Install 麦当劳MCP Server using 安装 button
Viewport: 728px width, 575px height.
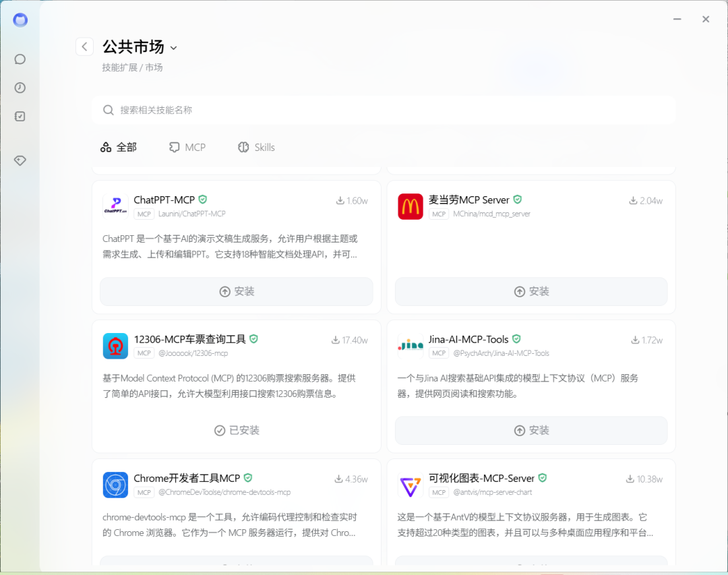[530, 291]
